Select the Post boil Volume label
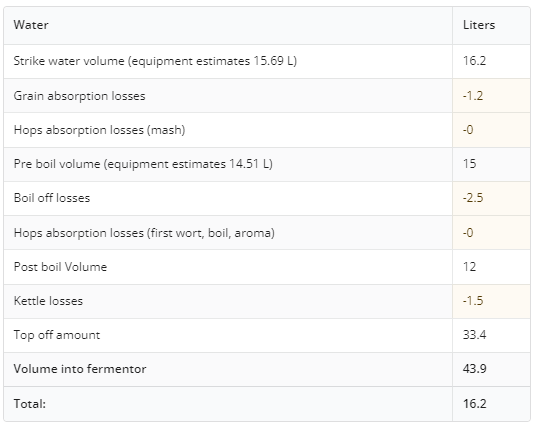The image size is (537, 430). click(x=60, y=267)
